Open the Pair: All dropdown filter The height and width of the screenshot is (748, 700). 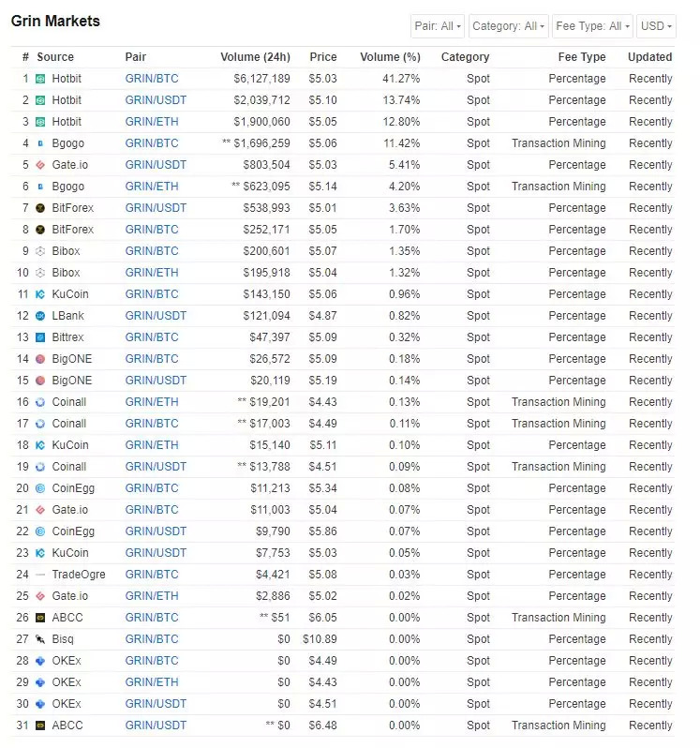tap(438, 26)
